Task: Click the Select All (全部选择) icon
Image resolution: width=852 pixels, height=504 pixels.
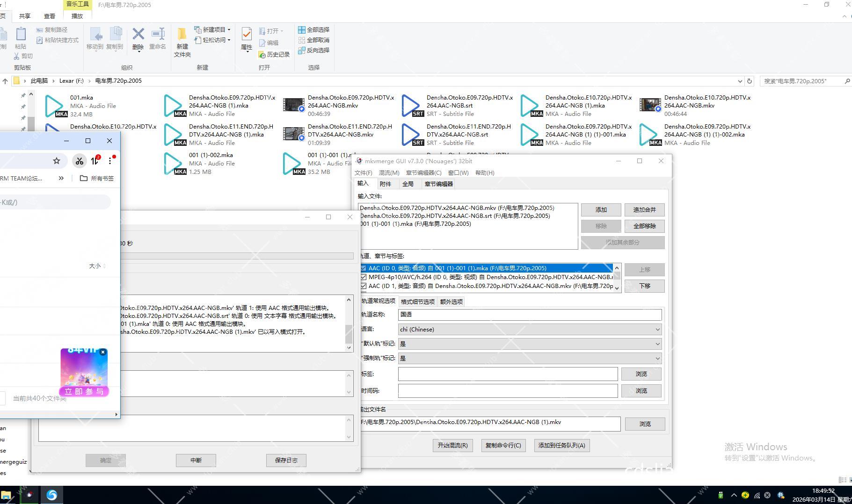Action: [x=302, y=29]
